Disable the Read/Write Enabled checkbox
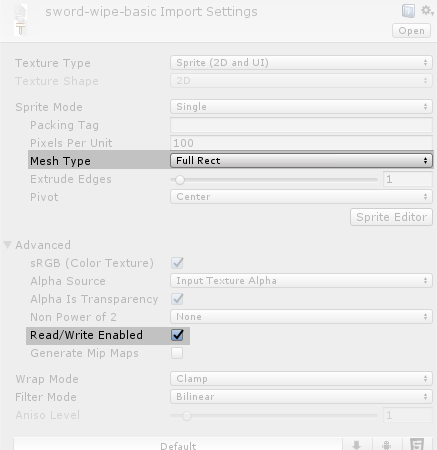 [x=177, y=335]
